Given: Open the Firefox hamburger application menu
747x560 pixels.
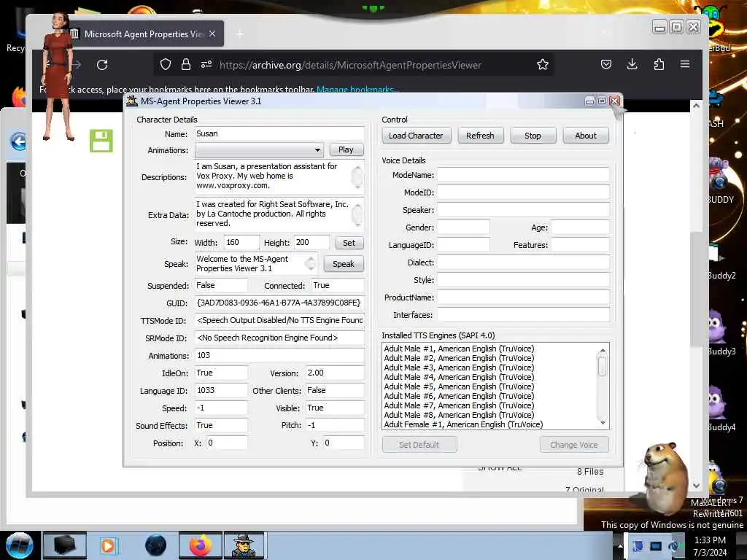Looking at the screenshot, I should (x=685, y=64).
